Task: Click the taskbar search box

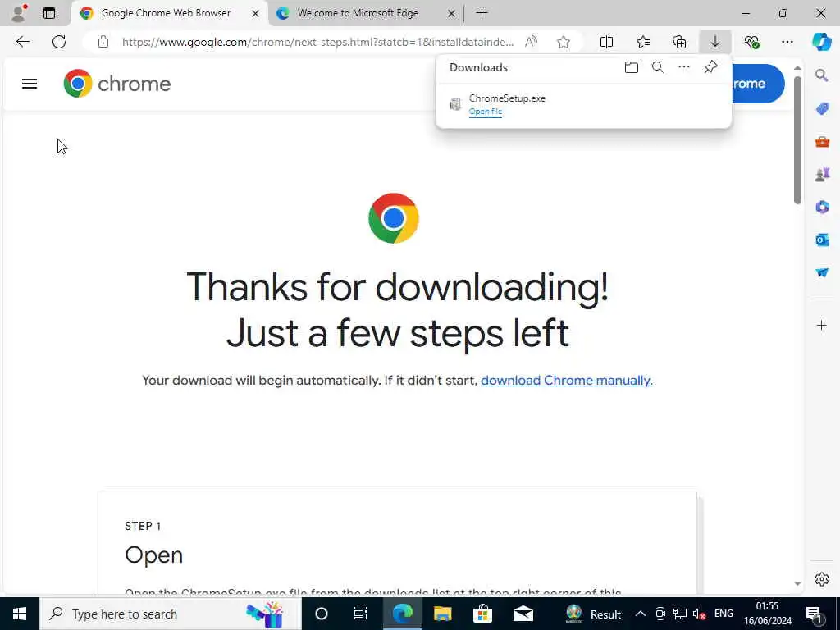Action: (x=171, y=614)
